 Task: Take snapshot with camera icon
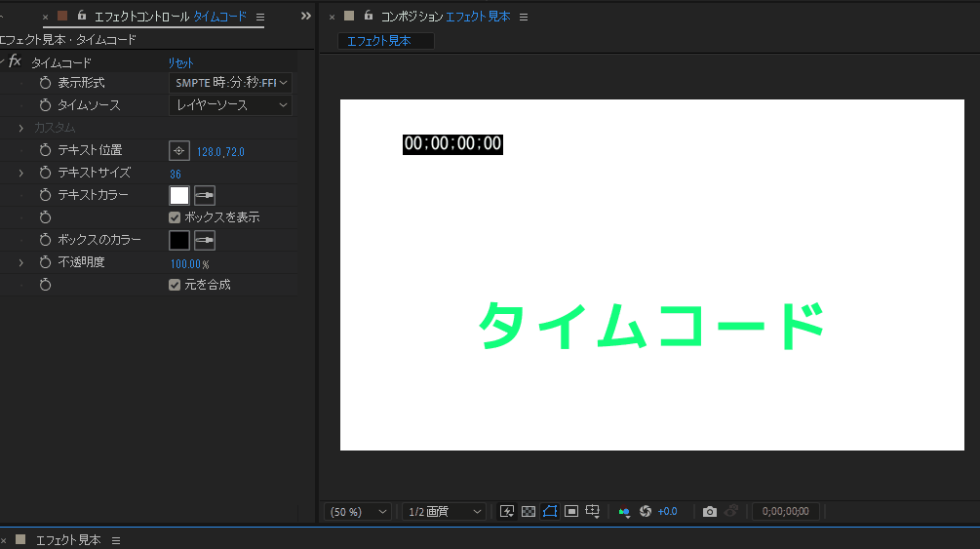709,512
